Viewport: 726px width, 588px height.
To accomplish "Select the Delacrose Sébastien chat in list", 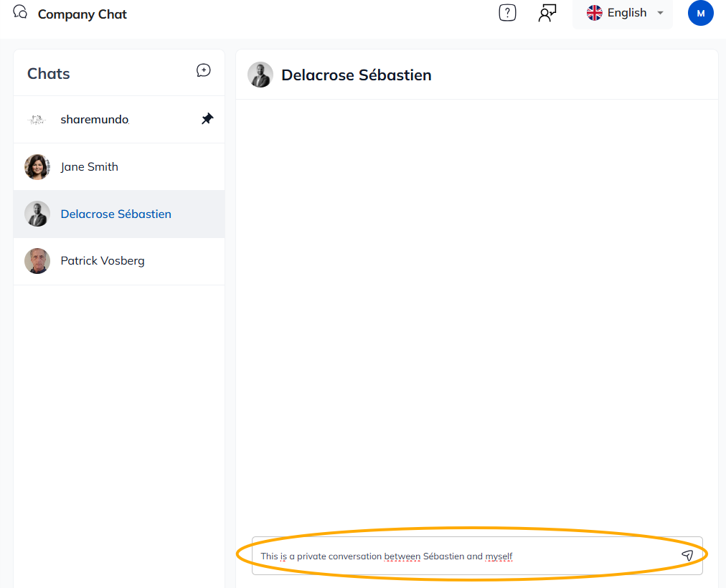I will pyautogui.click(x=116, y=214).
